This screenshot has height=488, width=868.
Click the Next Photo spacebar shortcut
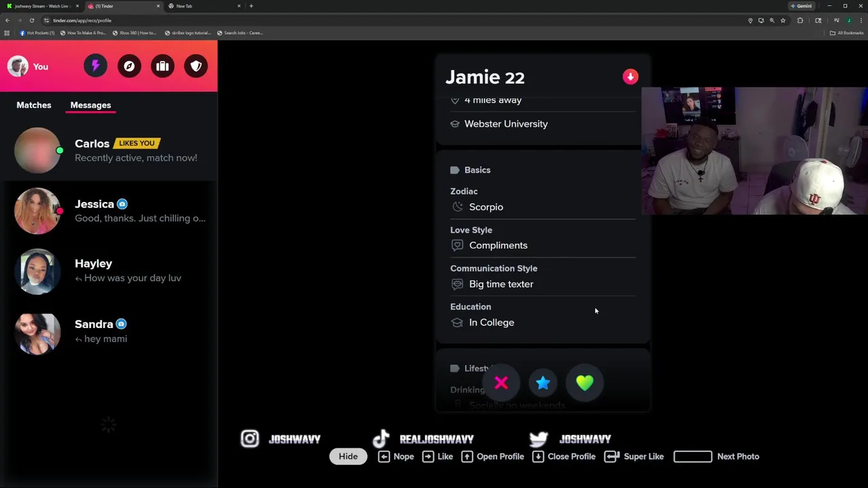tap(716, 456)
